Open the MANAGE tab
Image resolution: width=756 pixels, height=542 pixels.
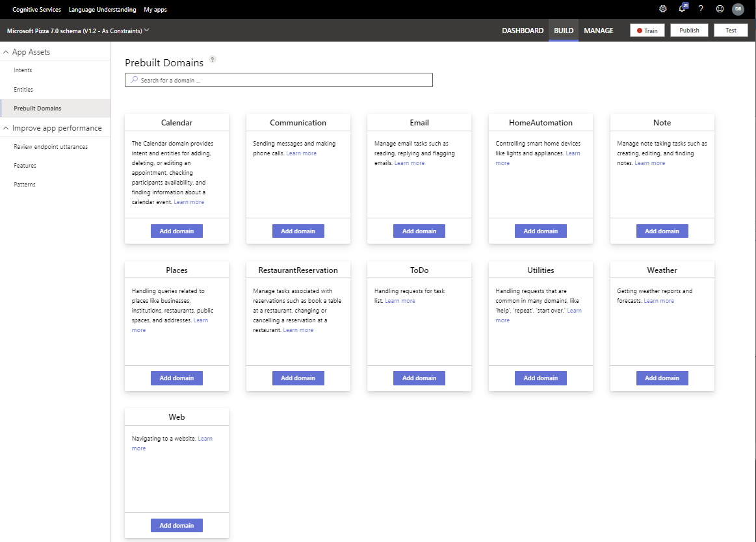pos(598,30)
